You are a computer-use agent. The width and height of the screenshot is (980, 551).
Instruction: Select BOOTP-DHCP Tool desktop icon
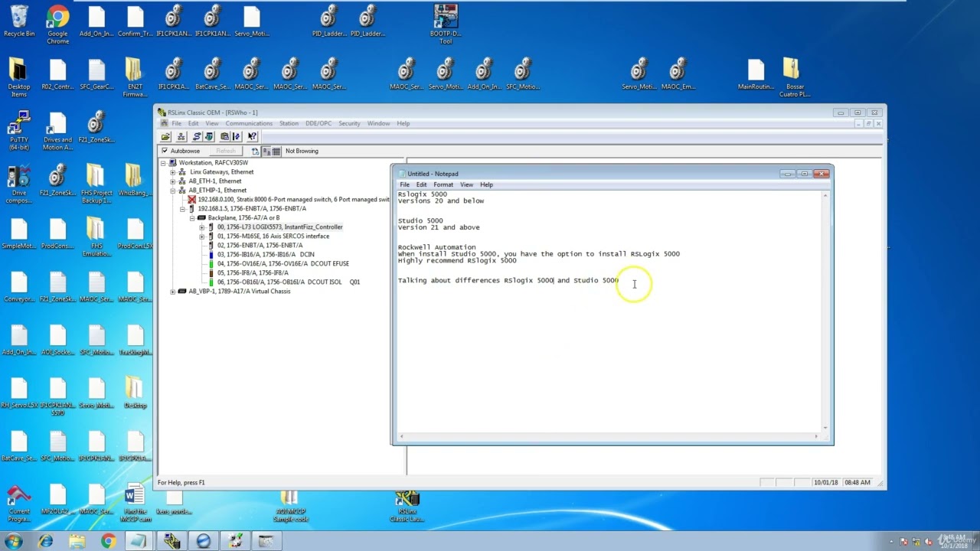click(x=446, y=24)
